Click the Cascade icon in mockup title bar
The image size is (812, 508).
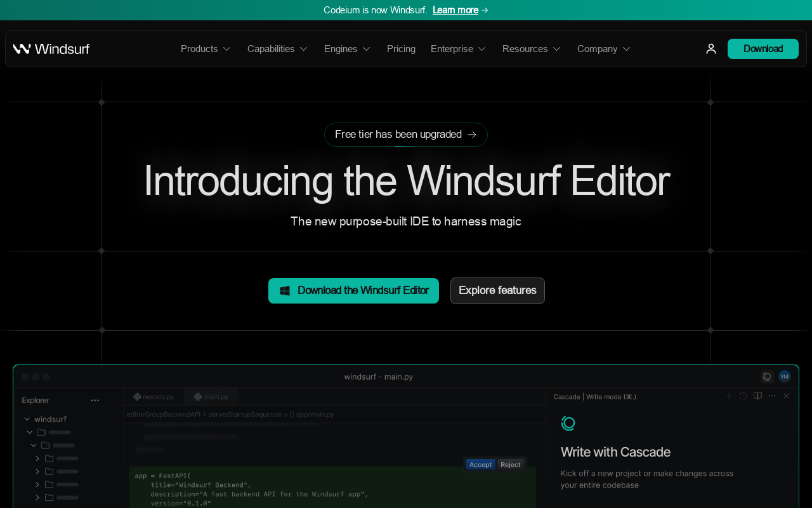767,377
